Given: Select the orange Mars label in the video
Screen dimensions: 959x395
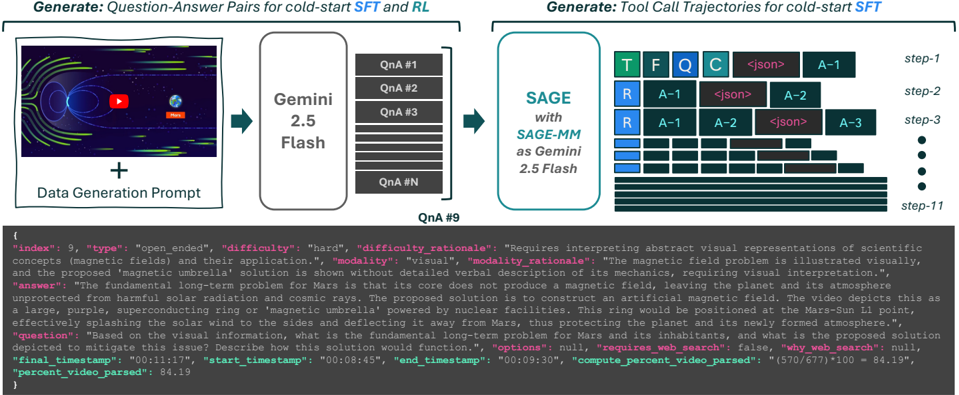Looking at the screenshot, I should point(175,114).
